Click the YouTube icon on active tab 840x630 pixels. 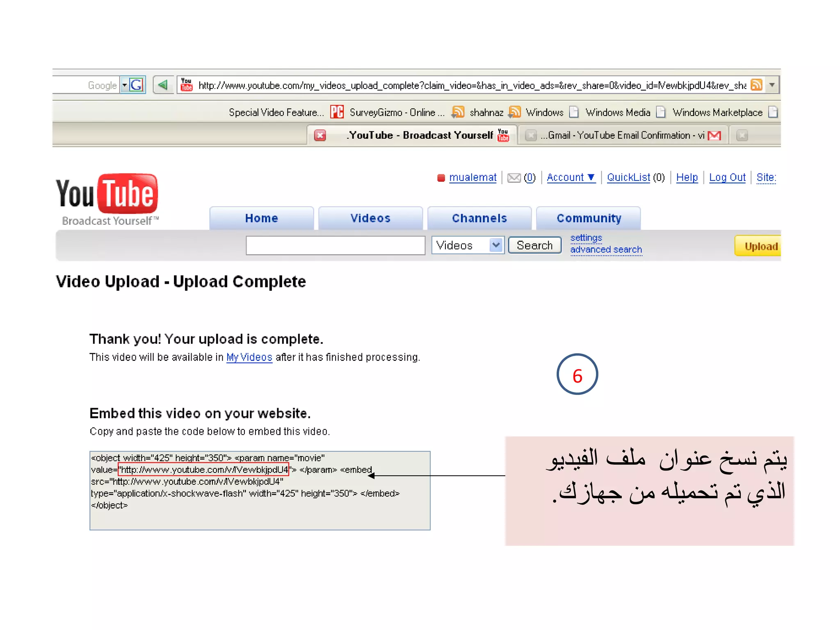(503, 135)
